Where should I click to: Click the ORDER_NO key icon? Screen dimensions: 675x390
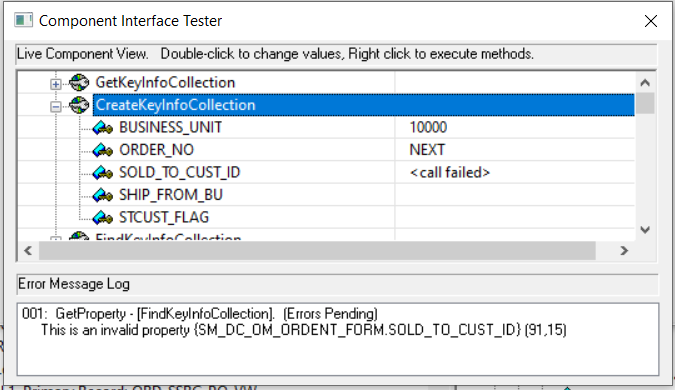[x=102, y=150]
